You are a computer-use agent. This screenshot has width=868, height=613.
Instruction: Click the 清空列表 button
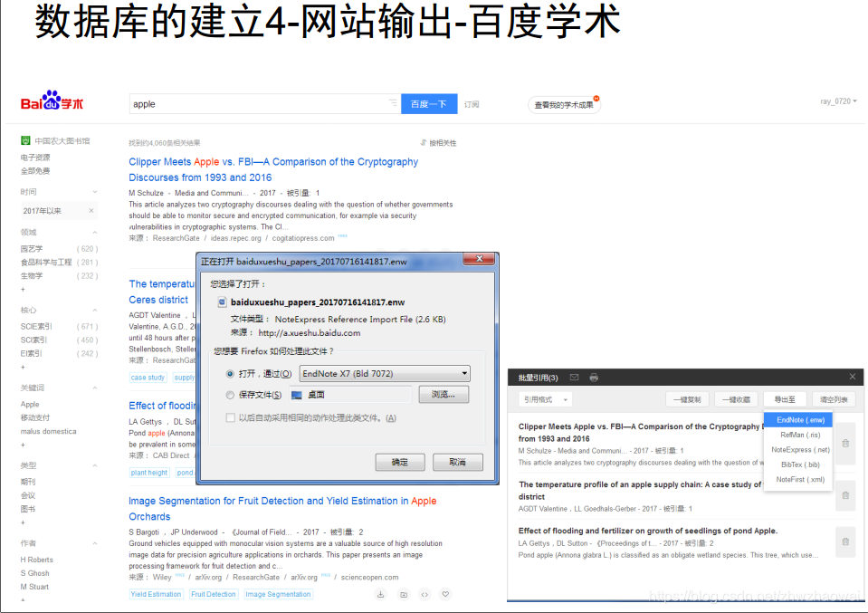(x=834, y=399)
